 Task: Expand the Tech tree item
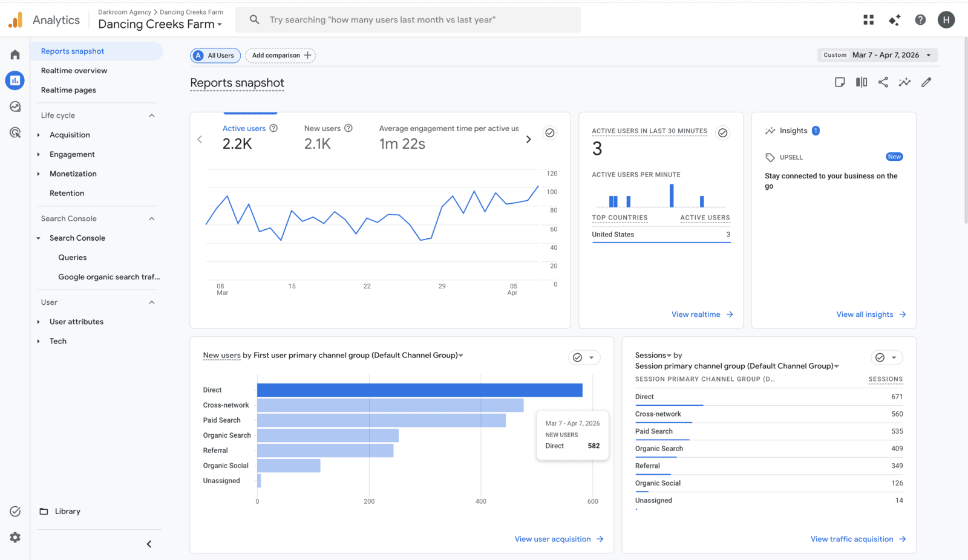[x=38, y=341]
